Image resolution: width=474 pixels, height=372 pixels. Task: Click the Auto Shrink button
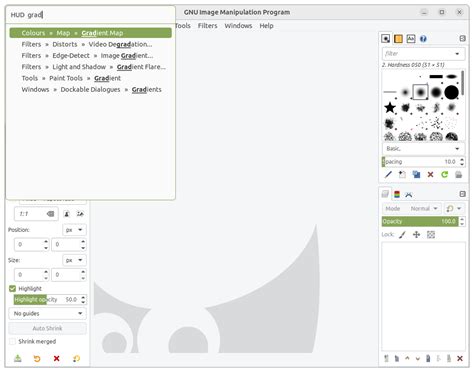pyautogui.click(x=47, y=328)
